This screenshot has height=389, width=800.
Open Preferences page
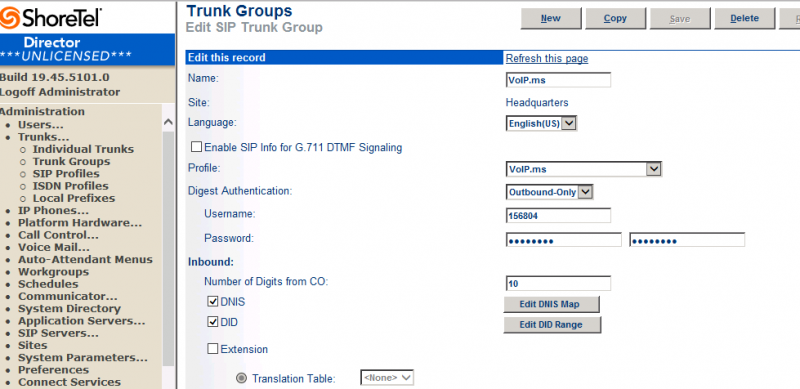[x=54, y=370]
